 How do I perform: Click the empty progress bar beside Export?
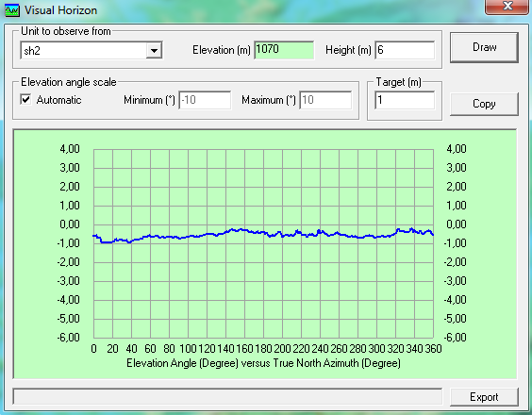click(227, 396)
